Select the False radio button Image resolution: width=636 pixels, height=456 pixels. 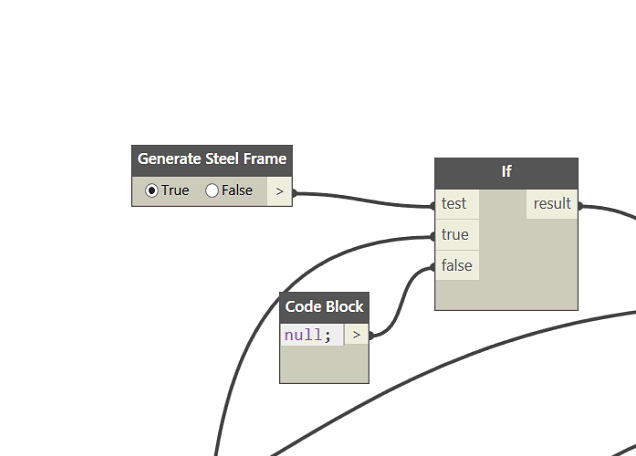click(212, 190)
